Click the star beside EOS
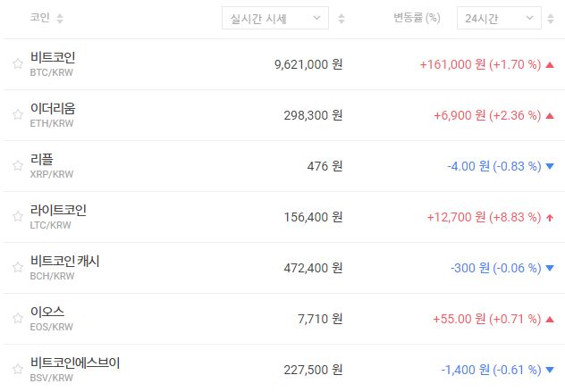Image resolution: width=565 pixels, height=392 pixels. coord(17,318)
